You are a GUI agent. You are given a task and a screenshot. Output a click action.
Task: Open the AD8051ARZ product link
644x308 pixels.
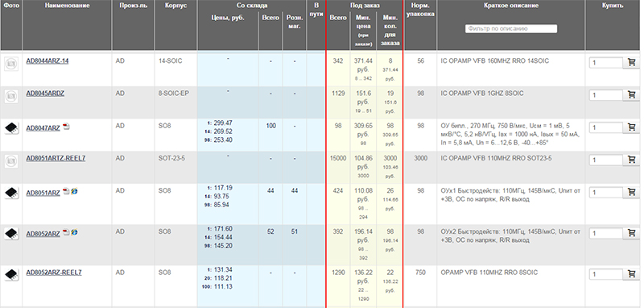[x=43, y=193]
